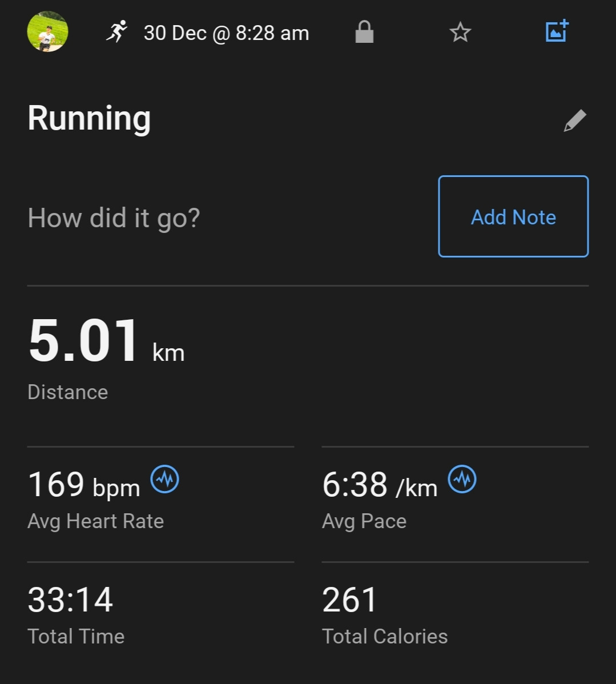The width and height of the screenshot is (616, 684).
Task: Mark activity as favorite with star
Action: tap(460, 33)
